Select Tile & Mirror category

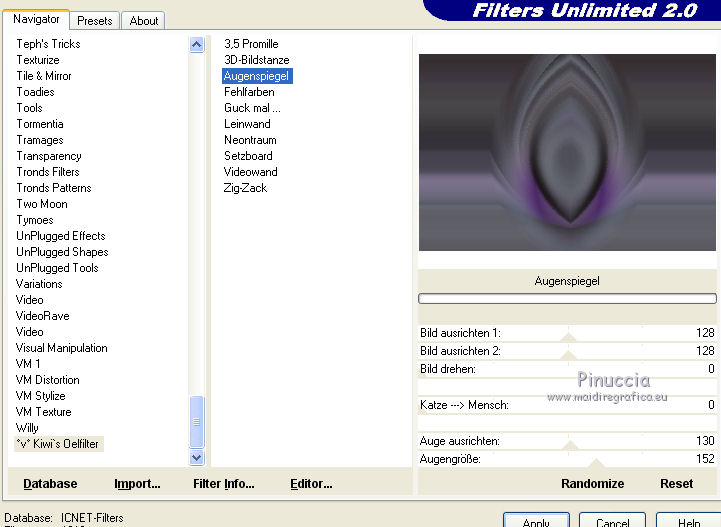click(44, 76)
